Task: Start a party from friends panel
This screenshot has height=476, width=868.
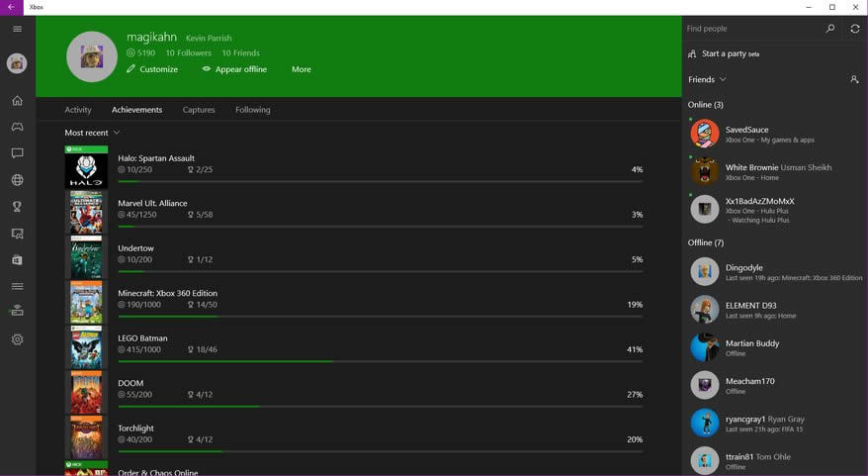Action: 724,54
